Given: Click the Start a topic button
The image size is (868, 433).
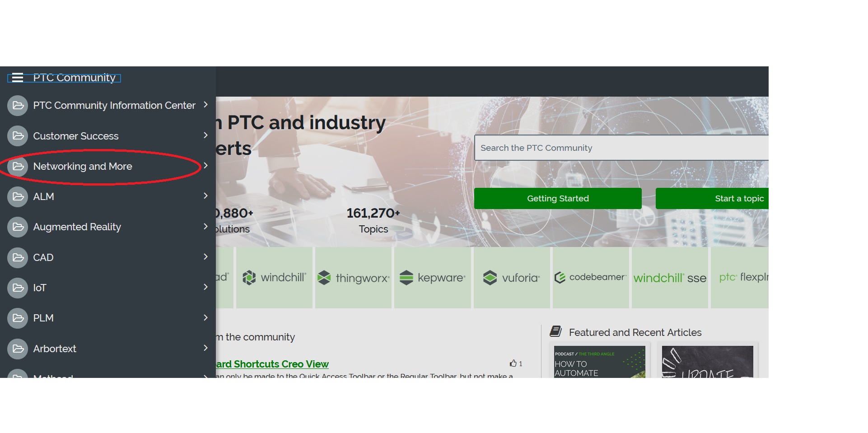Looking at the screenshot, I should pyautogui.click(x=739, y=198).
